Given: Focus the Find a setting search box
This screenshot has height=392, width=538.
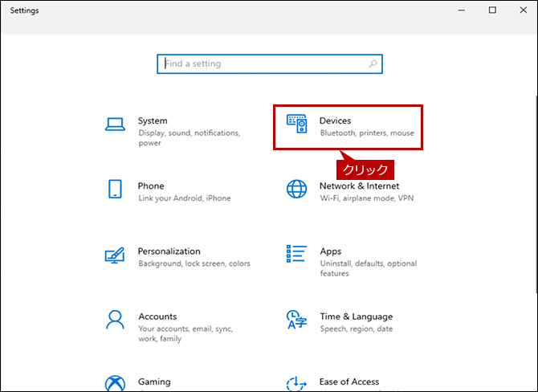Looking at the screenshot, I should 270,63.
